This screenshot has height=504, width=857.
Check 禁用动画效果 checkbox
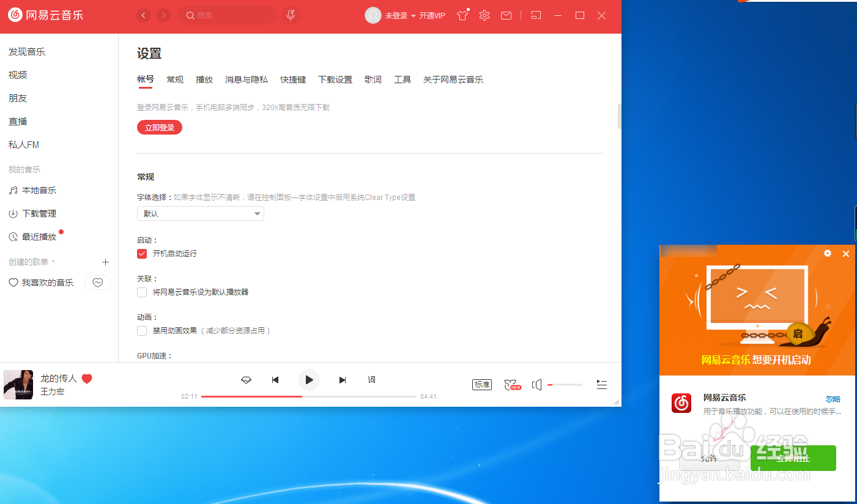[x=142, y=331]
